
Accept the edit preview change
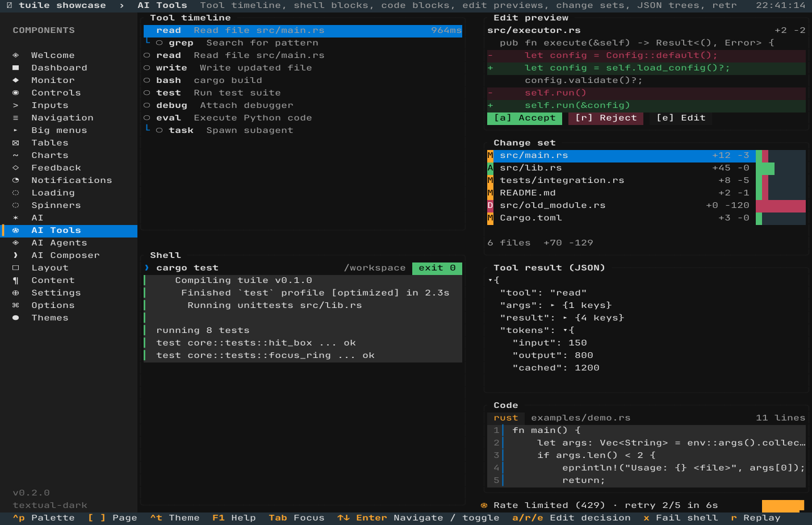point(525,118)
